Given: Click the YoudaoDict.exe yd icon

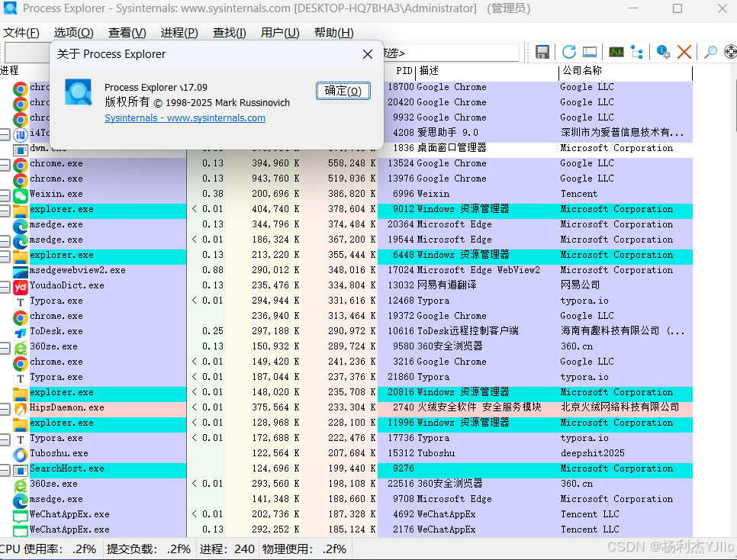Looking at the screenshot, I should pos(20,286).
